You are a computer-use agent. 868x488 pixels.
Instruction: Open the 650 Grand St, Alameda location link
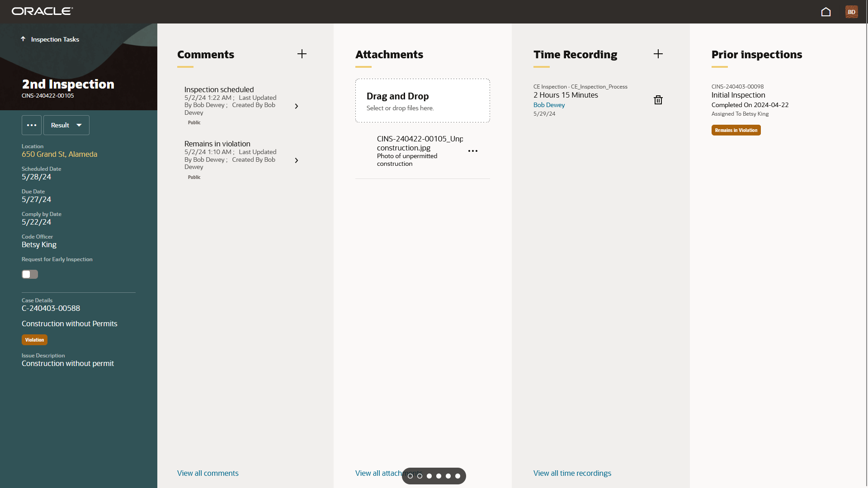pos(59,154)
